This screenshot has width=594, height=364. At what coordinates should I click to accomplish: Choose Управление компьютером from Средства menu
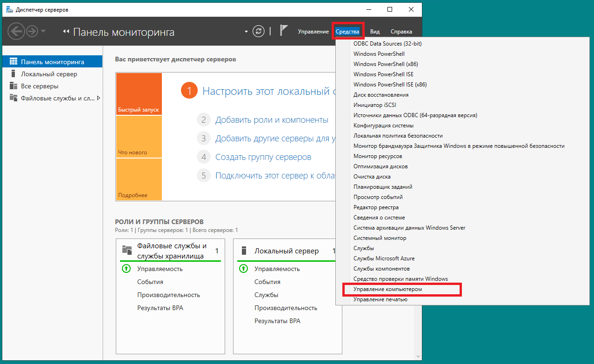pos(387,289)
